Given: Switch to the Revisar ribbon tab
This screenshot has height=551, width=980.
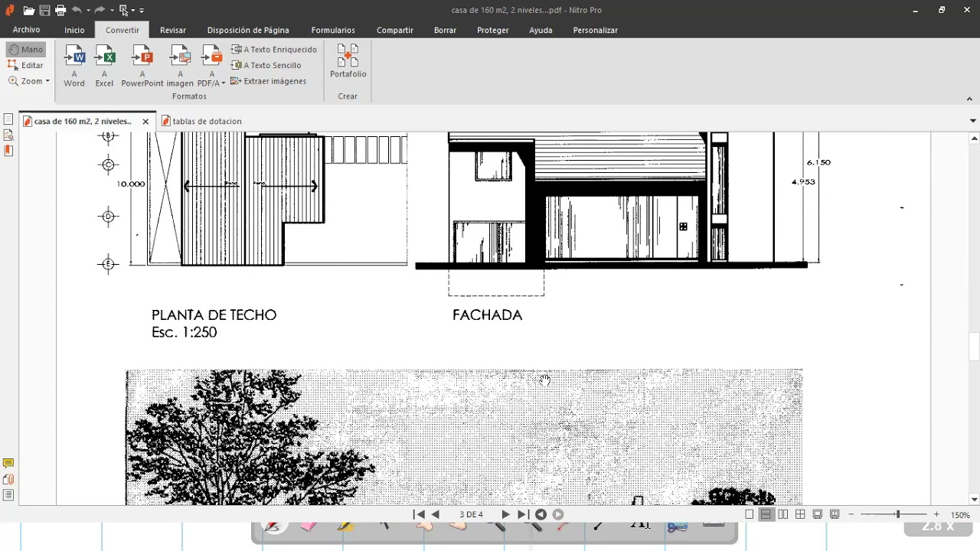Looking at the screenshot, I should coord(173,30).
